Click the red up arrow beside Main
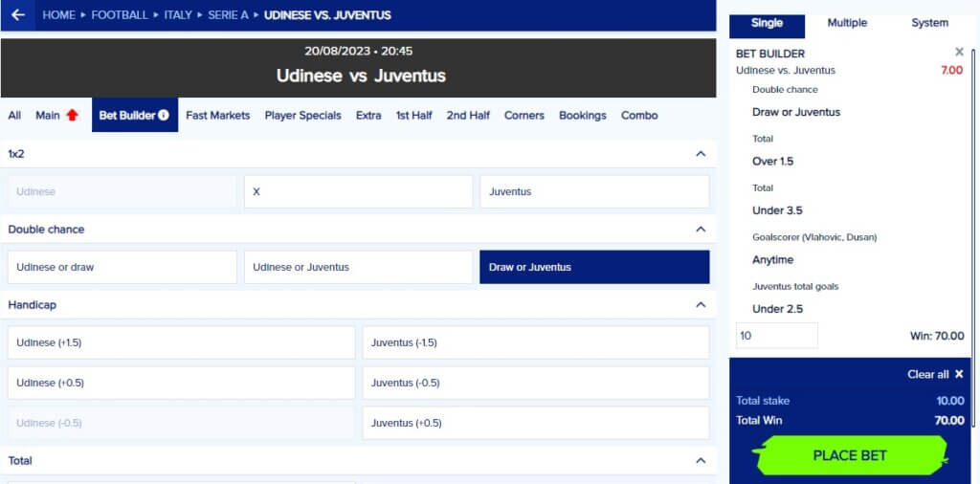 point(73,115)
